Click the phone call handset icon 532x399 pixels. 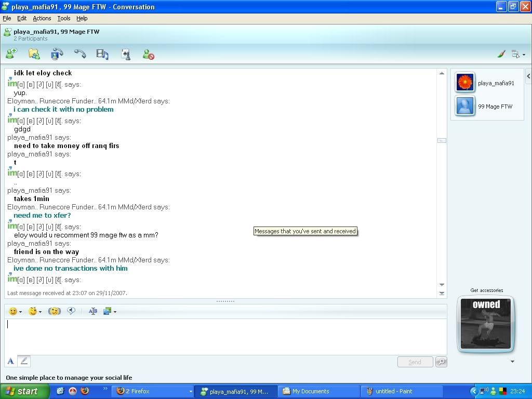79,54
